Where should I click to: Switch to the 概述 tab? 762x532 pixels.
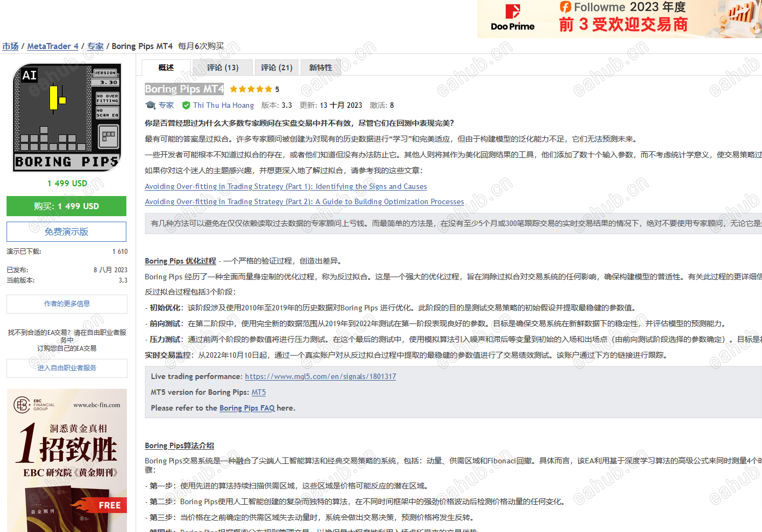[x=166, y=68]
